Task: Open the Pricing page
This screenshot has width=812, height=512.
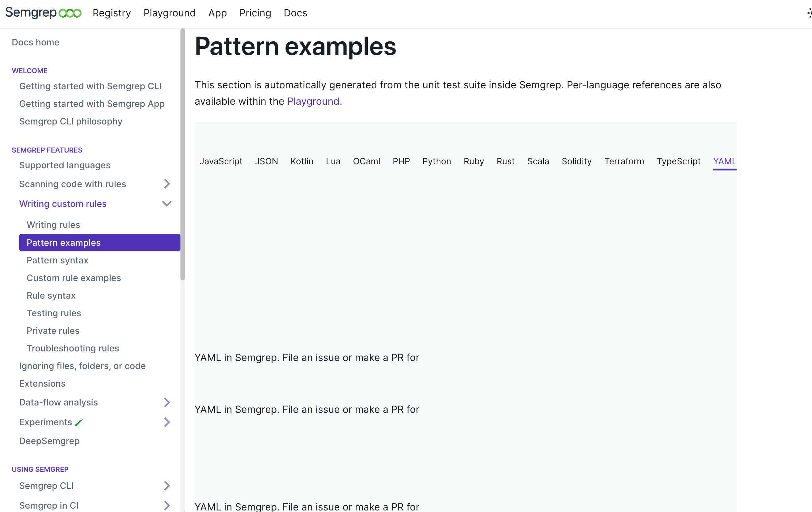Action: pyautogui.click(x=255, y=13)
